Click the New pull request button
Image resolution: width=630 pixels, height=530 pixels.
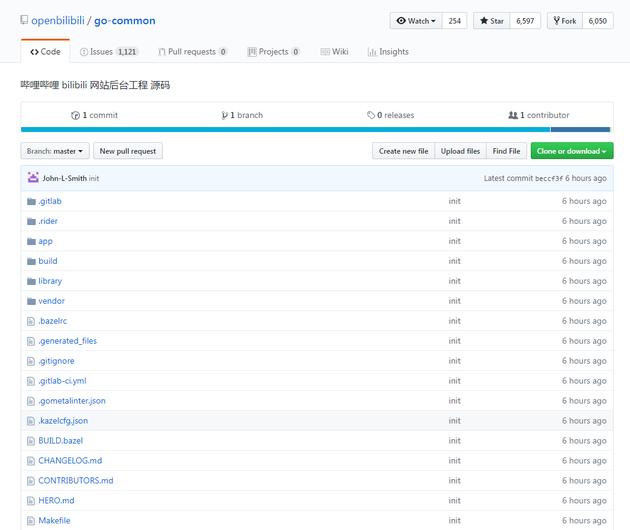point(128,151)
